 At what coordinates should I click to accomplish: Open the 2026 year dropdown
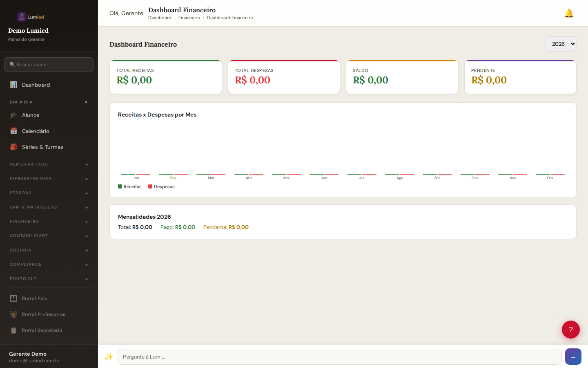point(561,44)
